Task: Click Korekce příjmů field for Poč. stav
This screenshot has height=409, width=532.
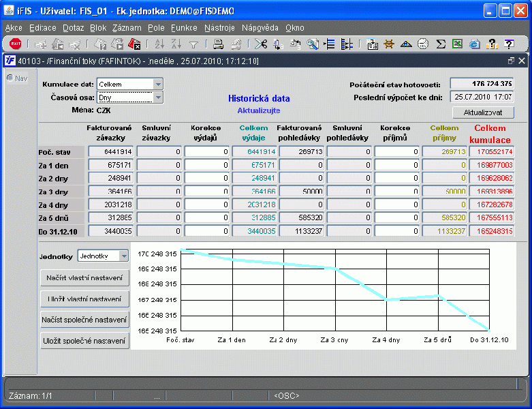Action: (396, 152)
